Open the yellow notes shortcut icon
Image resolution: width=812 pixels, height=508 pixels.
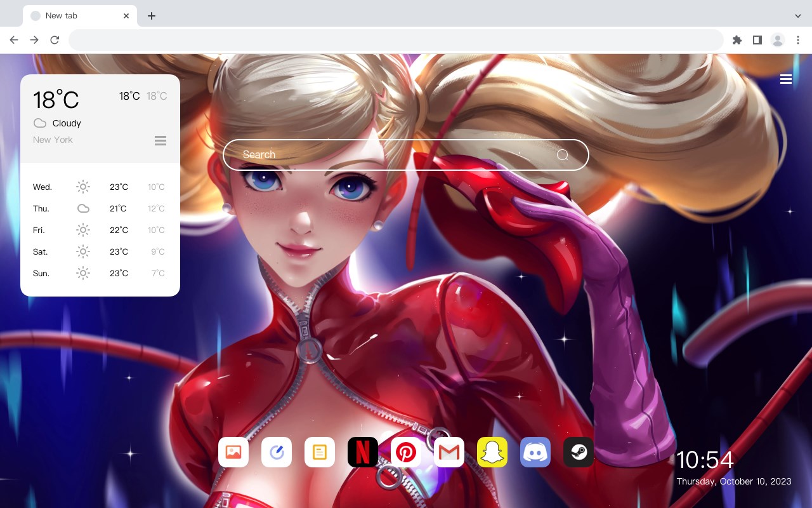320,452
